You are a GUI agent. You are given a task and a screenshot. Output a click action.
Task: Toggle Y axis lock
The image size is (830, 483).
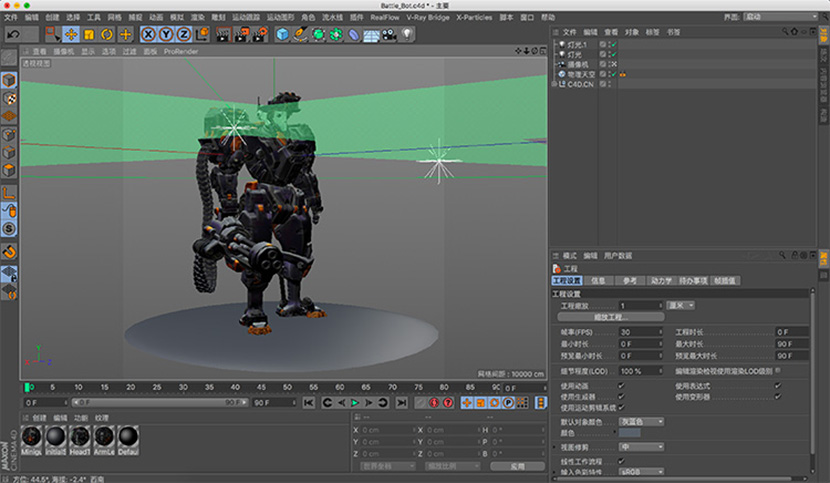166,34
